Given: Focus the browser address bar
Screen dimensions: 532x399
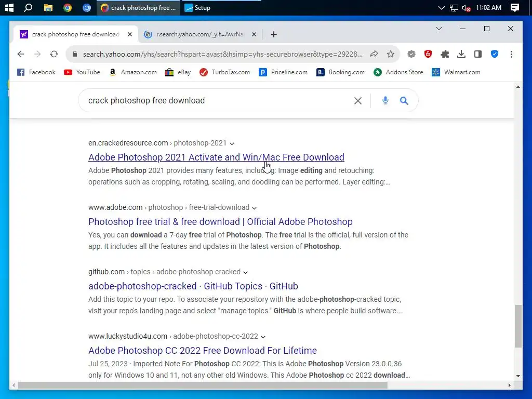Looking at the screenshot, I should (222, 54).
